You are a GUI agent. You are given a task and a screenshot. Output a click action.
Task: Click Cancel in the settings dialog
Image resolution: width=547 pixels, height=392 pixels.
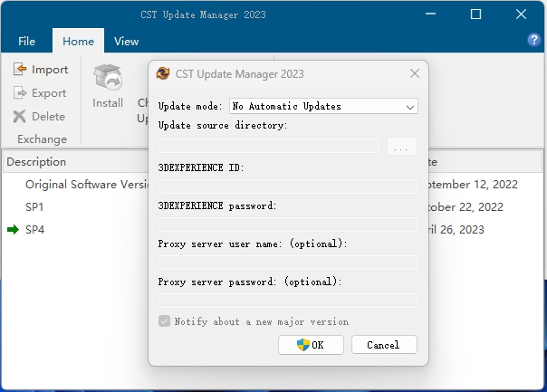click(384, 345)
